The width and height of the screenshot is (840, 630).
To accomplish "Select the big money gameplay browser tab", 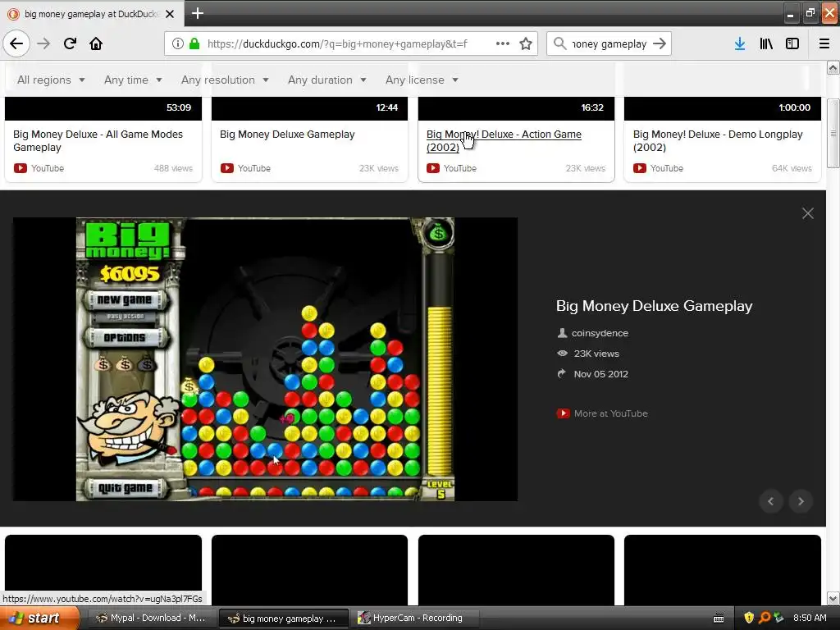I will click(x=92, y=14).
